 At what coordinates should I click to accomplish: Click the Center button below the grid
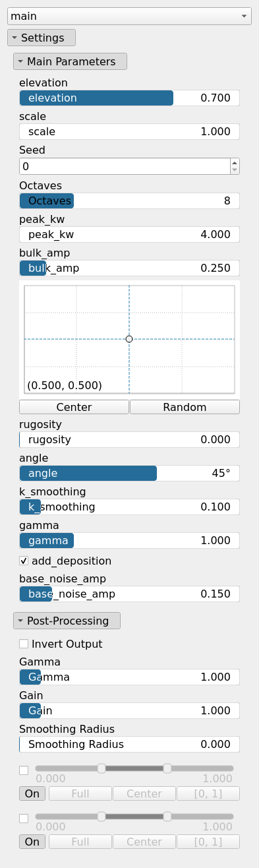pos(74,407)
